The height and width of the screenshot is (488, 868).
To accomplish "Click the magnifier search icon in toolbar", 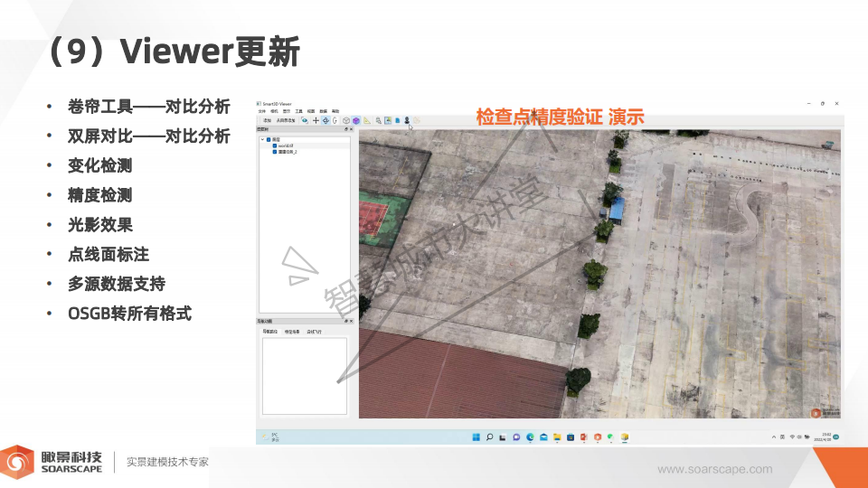I will tap(379, 120).
